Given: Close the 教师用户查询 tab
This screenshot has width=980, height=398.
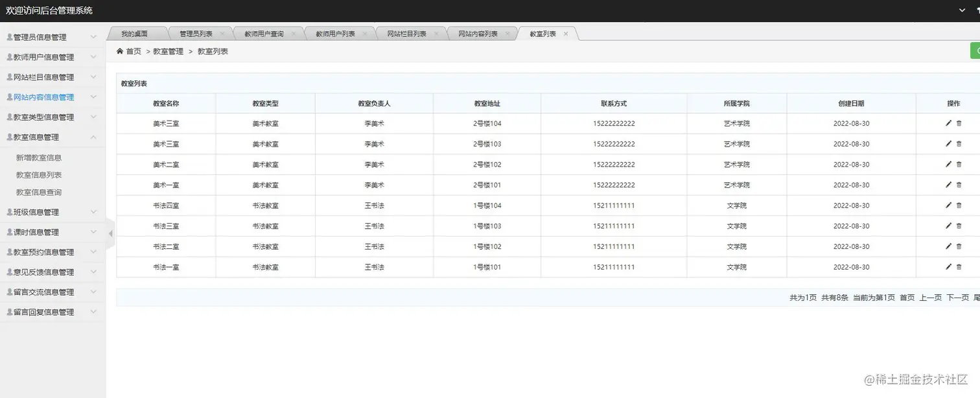Looking at the screenshot, I should coord(294,34).
